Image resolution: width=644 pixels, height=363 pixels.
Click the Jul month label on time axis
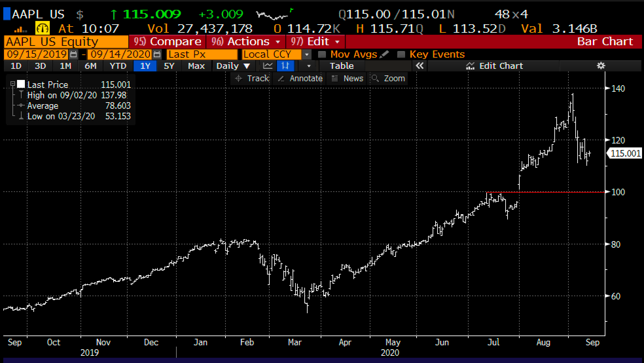(x=493, y=342)
